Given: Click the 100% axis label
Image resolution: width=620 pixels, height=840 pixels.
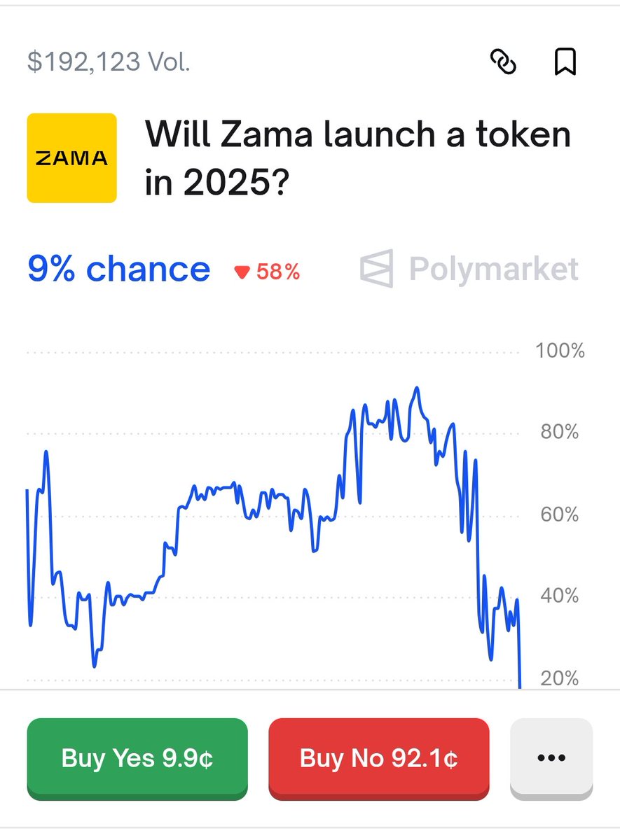Looking at the screenshot, I should [560, 351].
